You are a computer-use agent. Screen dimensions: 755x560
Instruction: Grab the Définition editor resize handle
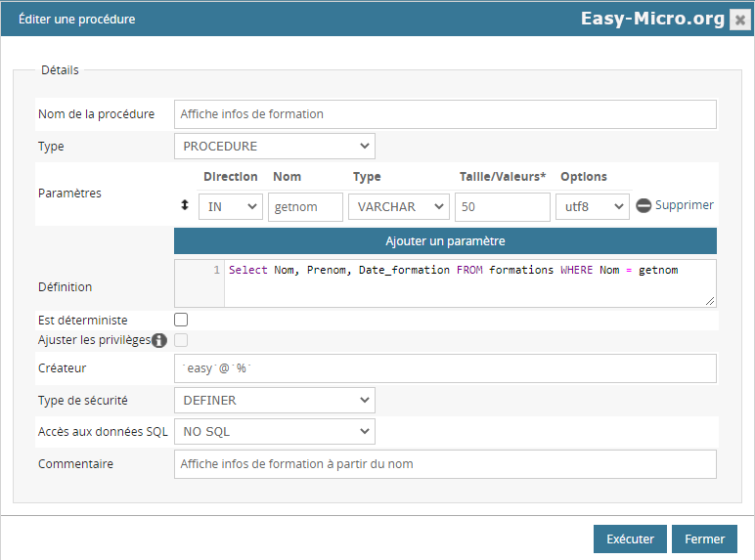click(x=710, y=301)
